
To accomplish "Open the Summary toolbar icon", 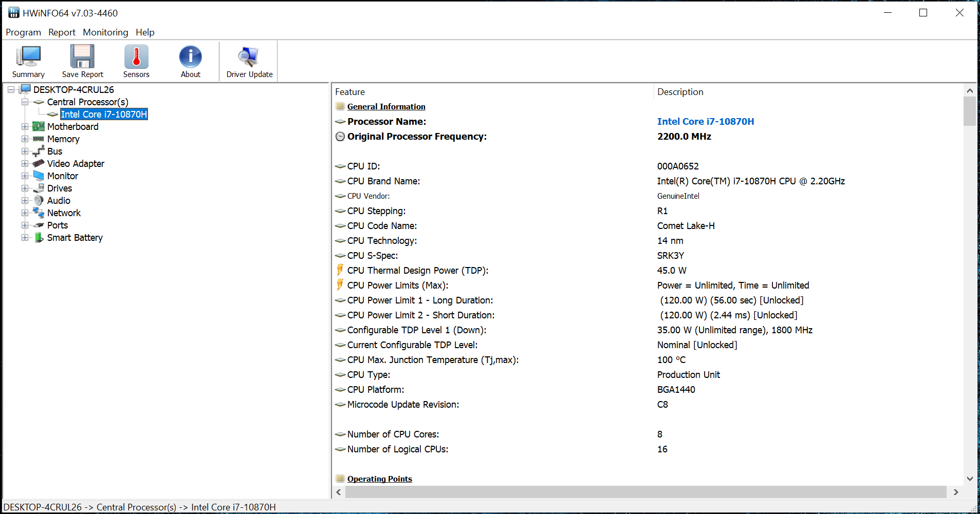I will (28, 56).
